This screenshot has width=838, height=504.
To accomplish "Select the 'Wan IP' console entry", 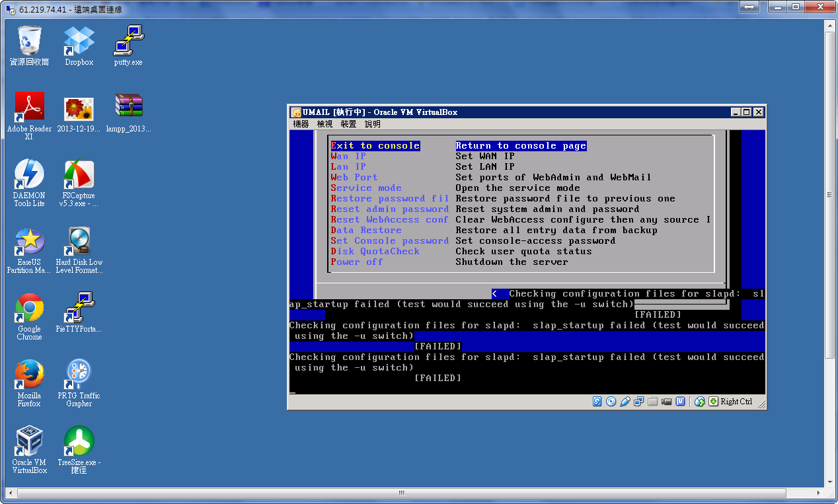I will [348, 157].
